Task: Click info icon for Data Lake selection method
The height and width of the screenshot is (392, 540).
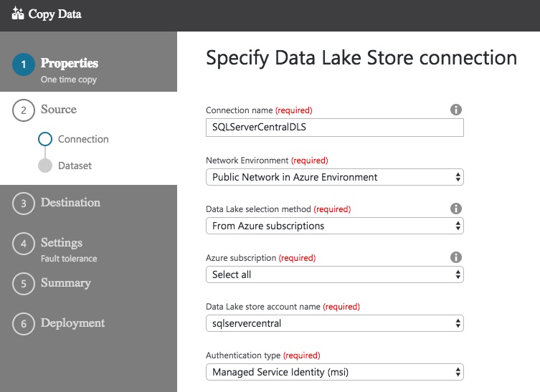Action: tap(455, 209)
